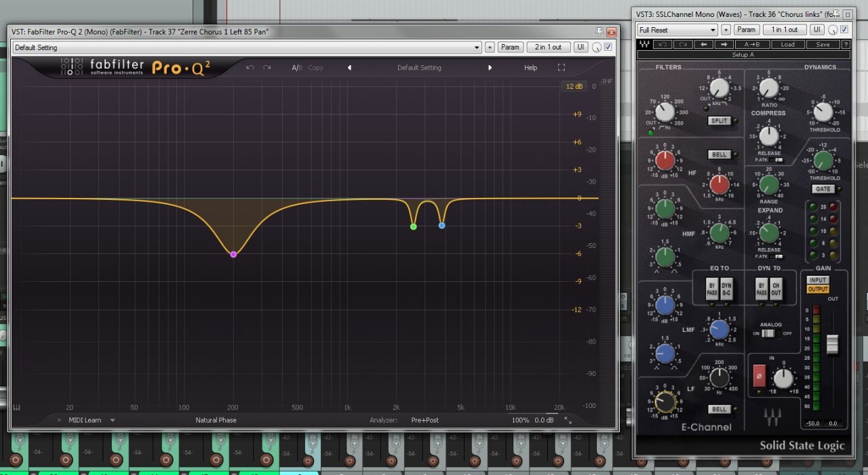Go to previous preset in Pro-Q 2
The width and height of the screenshot is (868, 475).
(349, 68)
